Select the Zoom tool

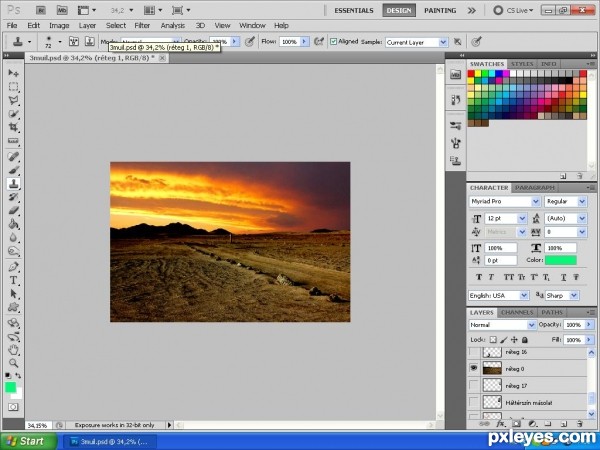pos(13,363)
